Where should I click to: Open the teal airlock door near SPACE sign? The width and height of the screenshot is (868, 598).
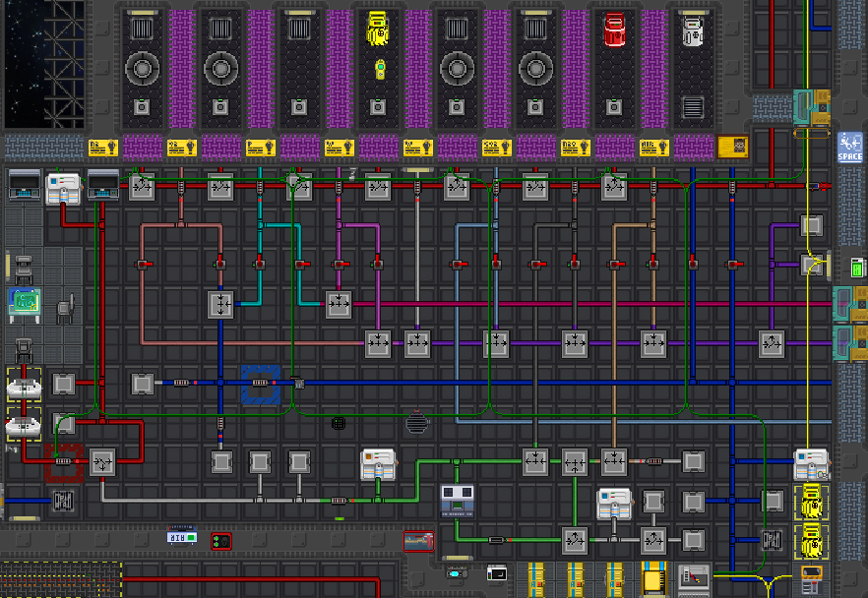(802, 108)
